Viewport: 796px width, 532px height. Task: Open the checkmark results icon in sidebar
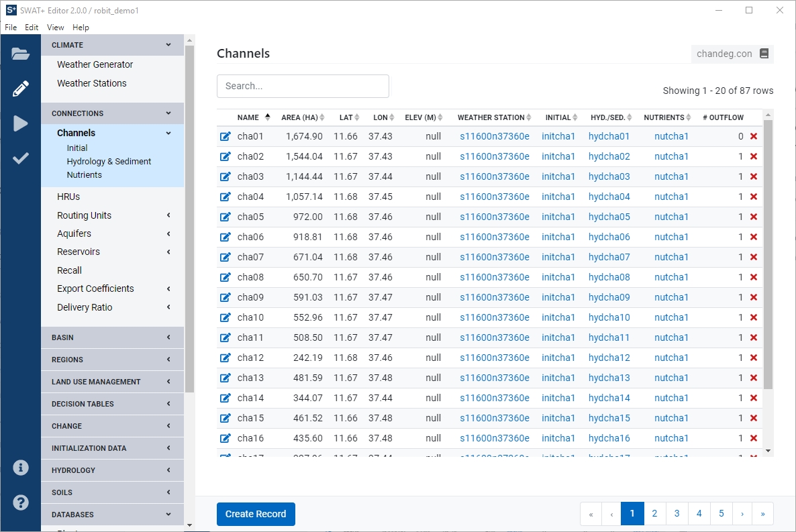[x=21, y=158]
